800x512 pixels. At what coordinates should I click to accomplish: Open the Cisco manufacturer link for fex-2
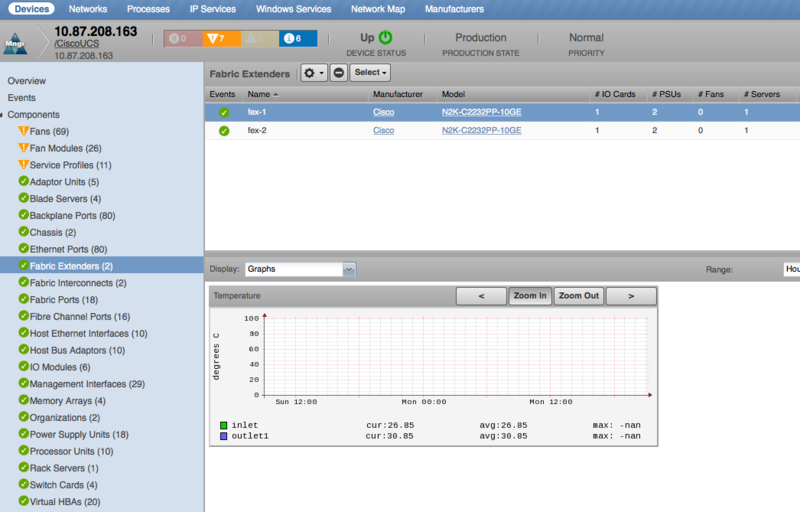[383, 131]
